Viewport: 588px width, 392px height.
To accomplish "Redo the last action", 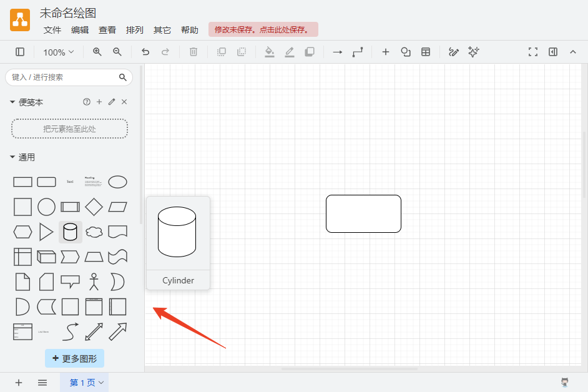I will (165, 52).
